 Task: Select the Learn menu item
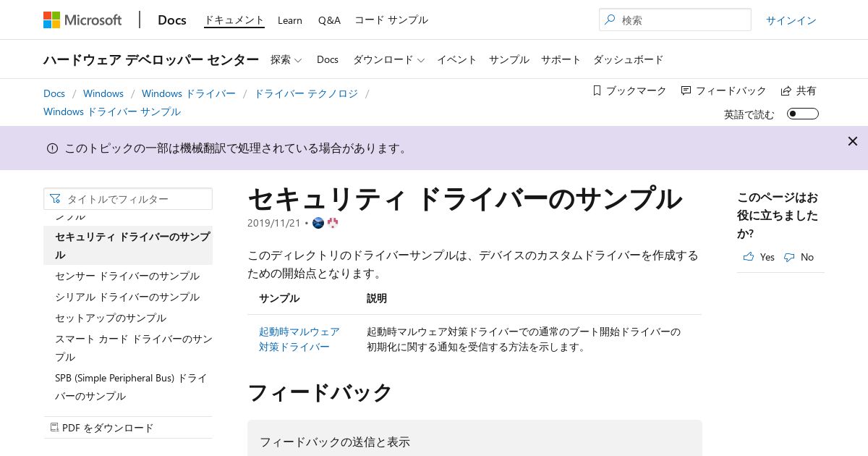[290, 20]
